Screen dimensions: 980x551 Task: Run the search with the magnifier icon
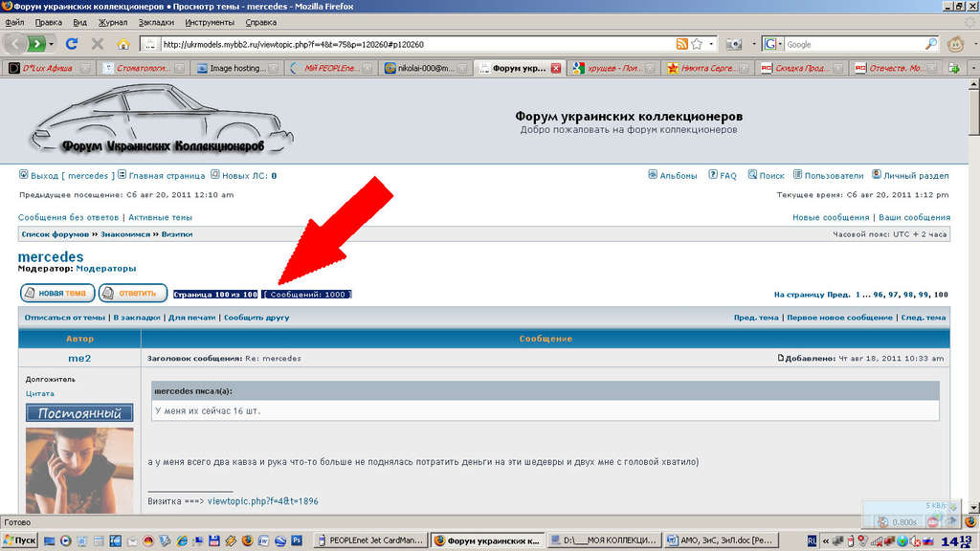tap(930, 44)
